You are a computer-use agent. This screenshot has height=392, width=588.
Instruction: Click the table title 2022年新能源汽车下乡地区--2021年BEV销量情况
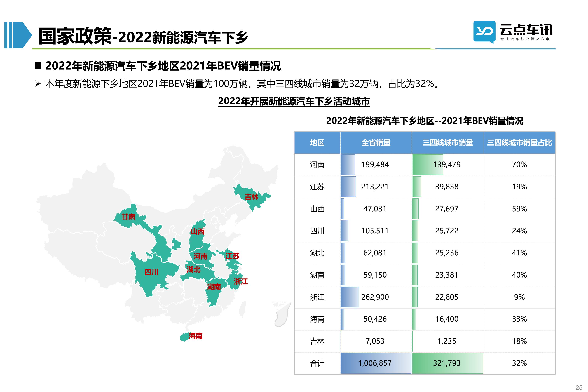coord(425,121)
